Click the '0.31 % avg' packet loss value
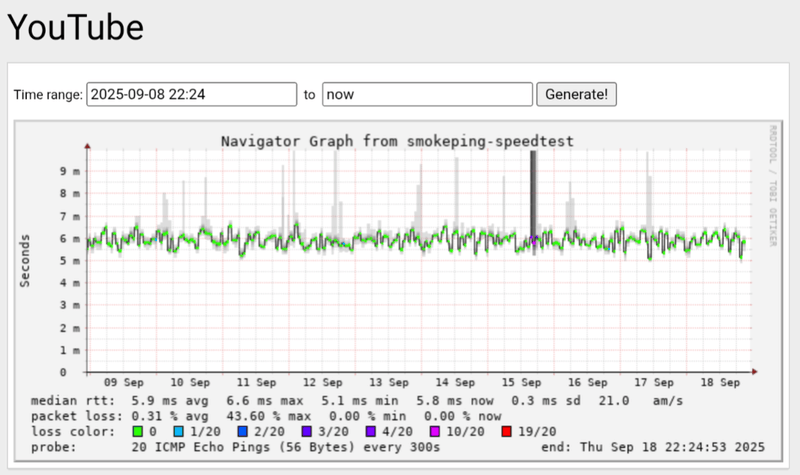This screenshot has width=800, height=475. tap(169, 416)
